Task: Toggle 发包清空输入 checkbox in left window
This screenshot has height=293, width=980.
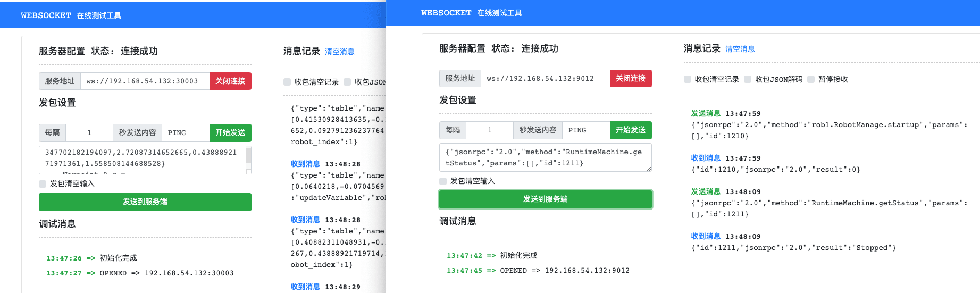Action: tap(43, 184)
